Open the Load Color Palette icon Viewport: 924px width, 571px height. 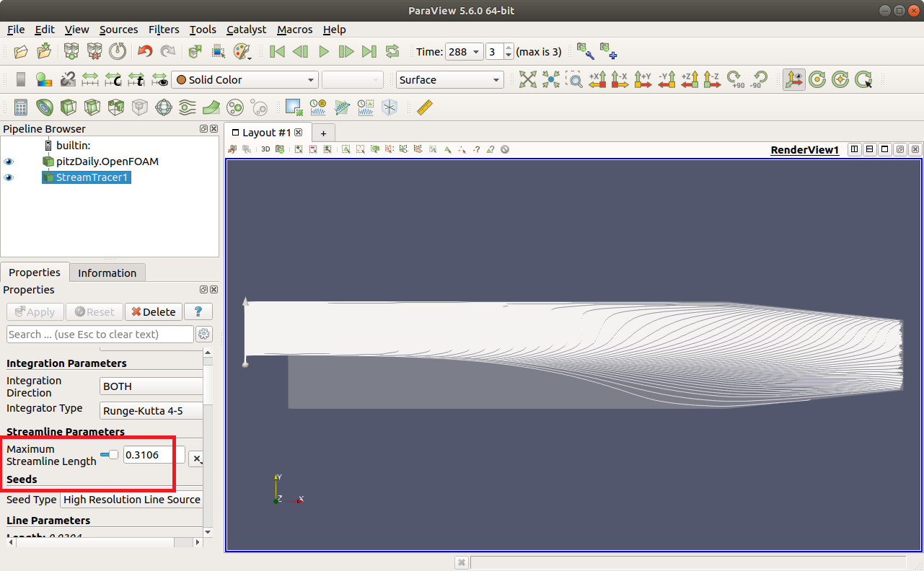[x=242, y=51]
